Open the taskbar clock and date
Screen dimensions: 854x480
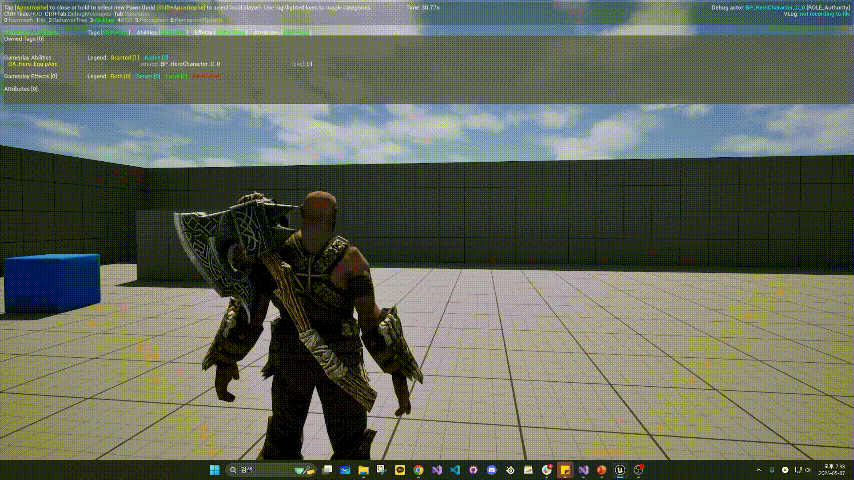pos(834,470)
